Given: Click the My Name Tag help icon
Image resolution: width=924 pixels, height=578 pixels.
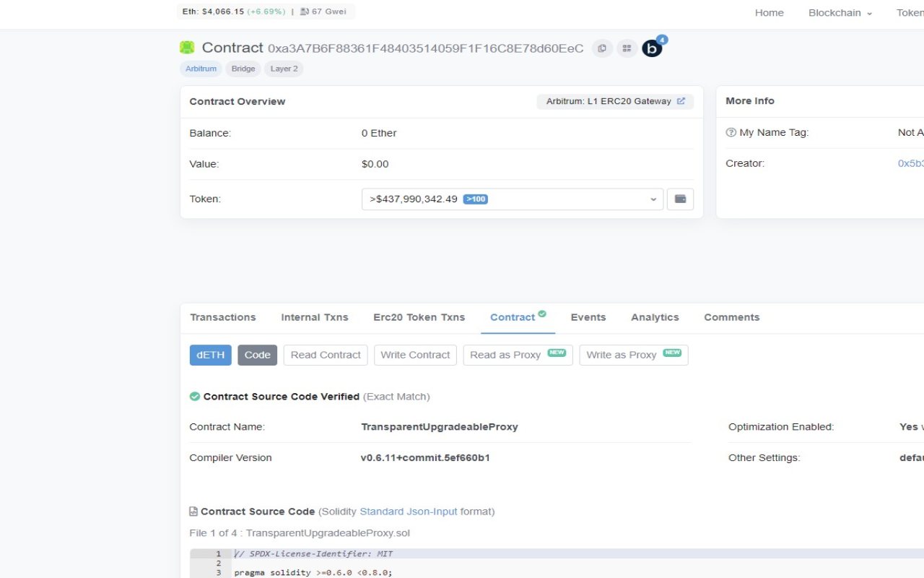Looking at the screenshot, I should point(731,133).
